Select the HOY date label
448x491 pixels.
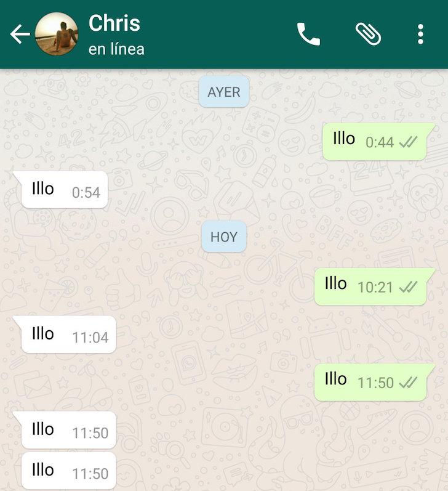tap(224, 237)
